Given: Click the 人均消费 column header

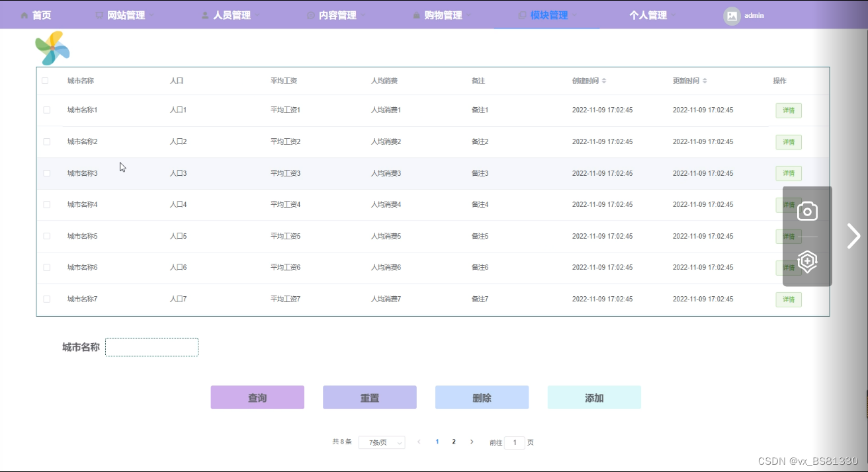Looking at the screenshot, I should coord(384,81).
